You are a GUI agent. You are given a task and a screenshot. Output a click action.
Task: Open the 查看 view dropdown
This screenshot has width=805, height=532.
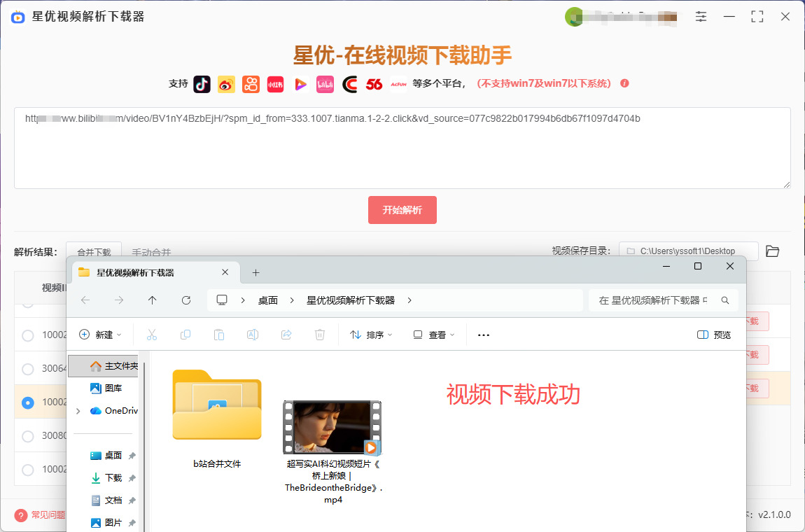click(434, 335)
